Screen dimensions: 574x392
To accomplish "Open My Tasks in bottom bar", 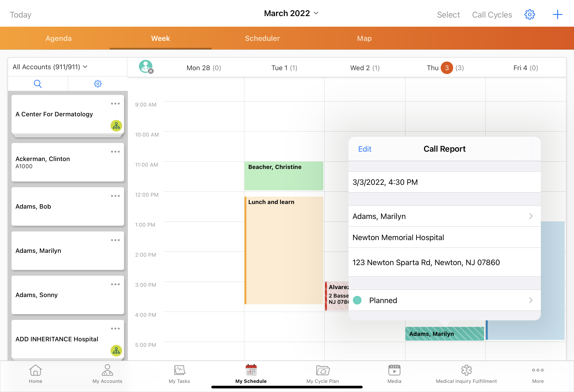I will click(179, 374).
